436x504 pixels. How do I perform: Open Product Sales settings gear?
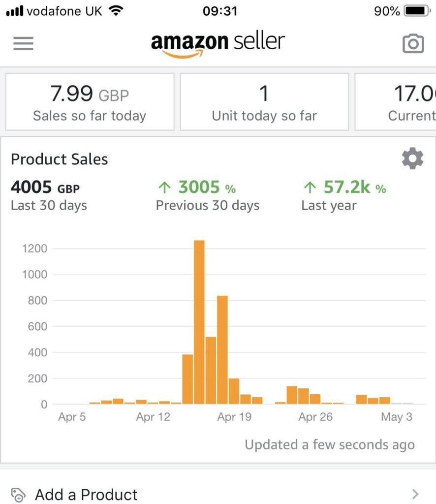412,159
